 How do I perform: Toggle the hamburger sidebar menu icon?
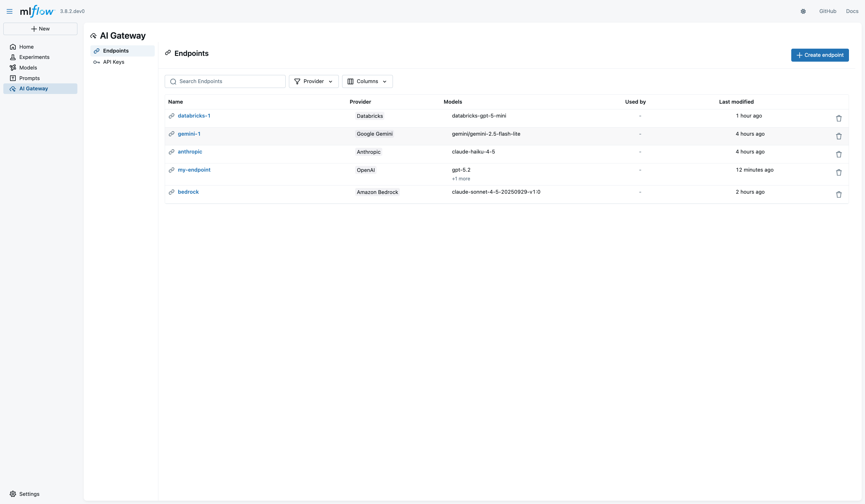(x=9, y=11)
